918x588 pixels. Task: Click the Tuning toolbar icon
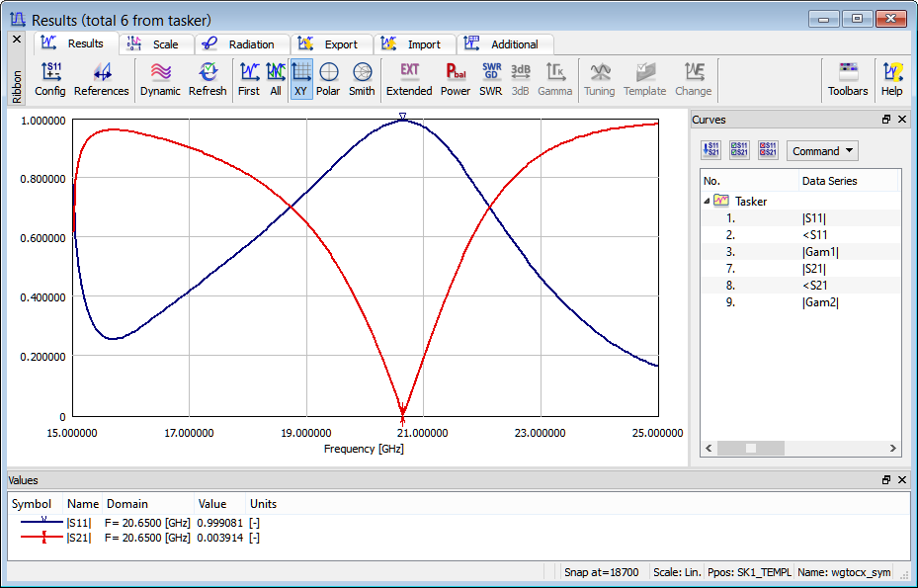click(x=600, y=79)
